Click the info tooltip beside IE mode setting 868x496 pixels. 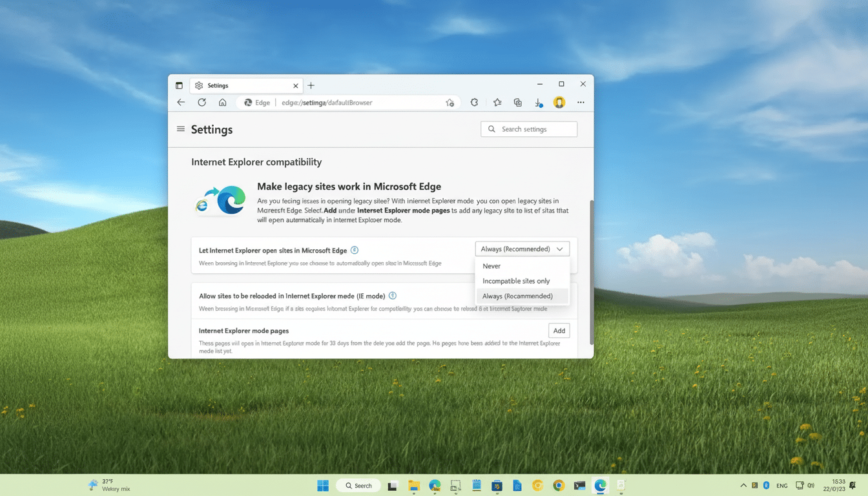tap(392, 296)
